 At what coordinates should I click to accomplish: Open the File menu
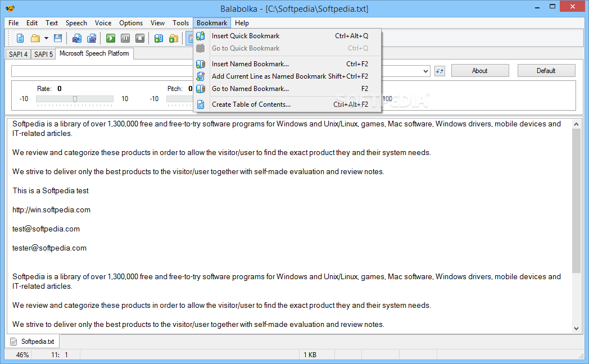tap(13, 23)
